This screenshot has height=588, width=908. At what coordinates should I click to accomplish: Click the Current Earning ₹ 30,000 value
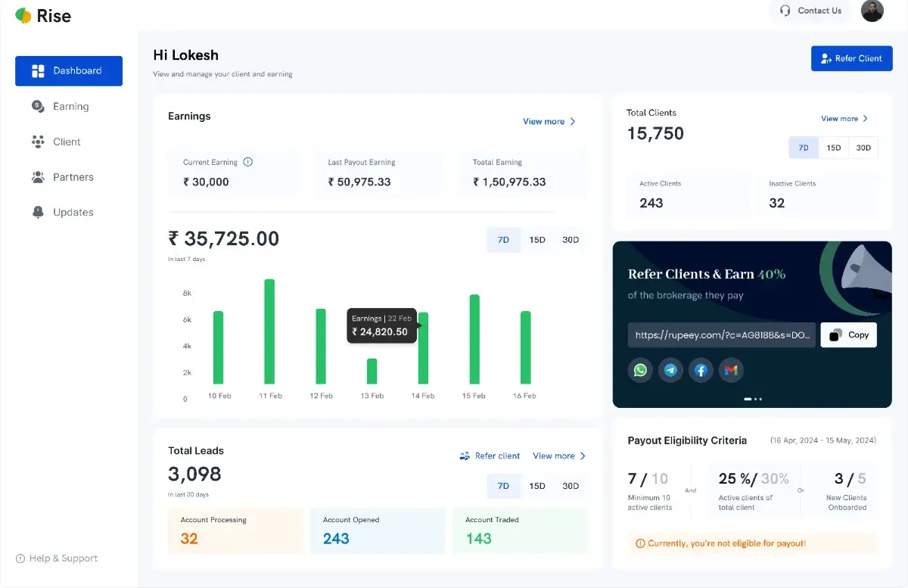206,182
